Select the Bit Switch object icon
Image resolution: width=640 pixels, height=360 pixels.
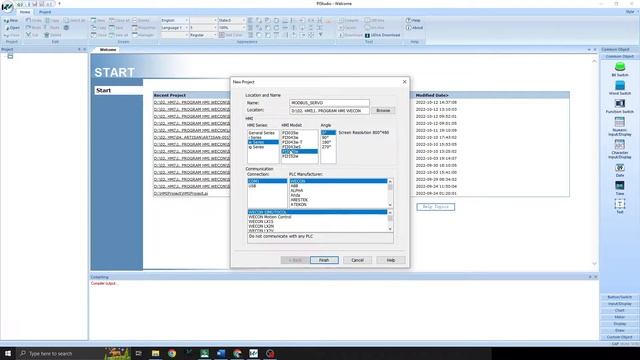tap(620, 67)
